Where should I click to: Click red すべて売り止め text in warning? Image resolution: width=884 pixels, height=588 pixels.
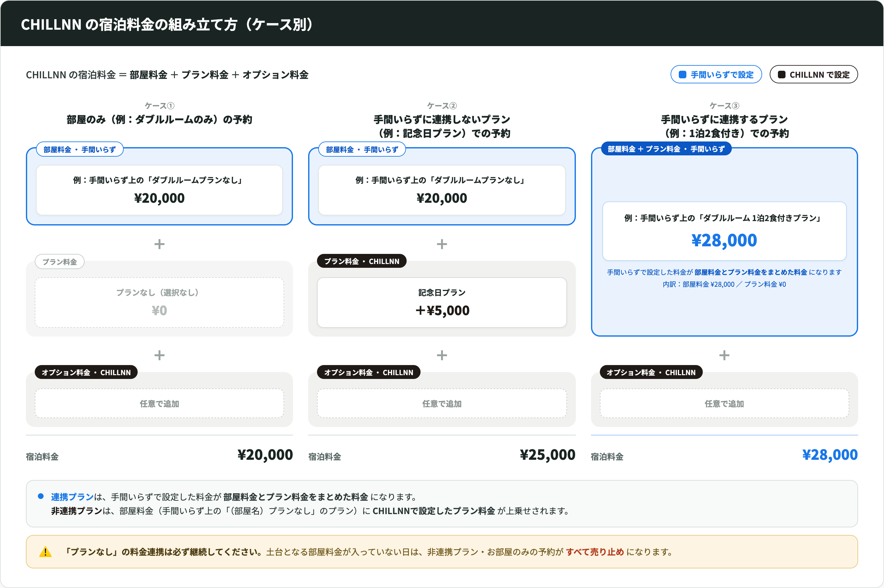point(594,552)
